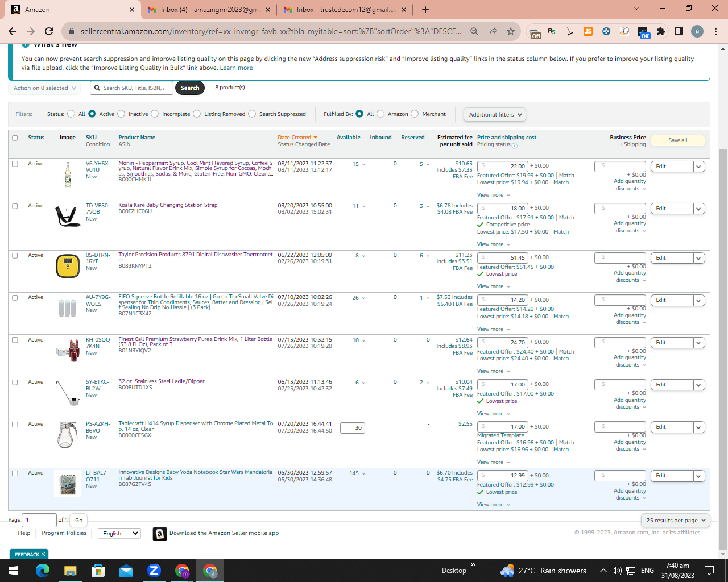
Task: Open Microsoft Store from the taskbar
Action: pos(98,571)
